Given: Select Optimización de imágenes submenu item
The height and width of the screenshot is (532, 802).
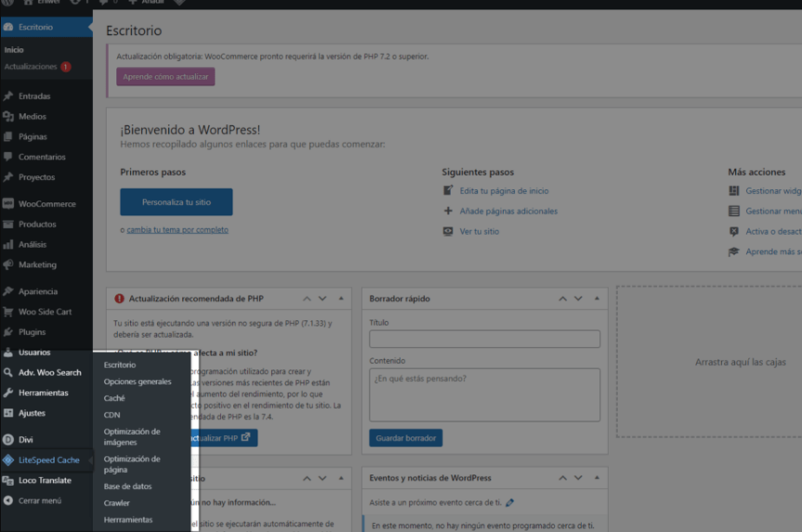Looking at the screenshot, I should (132, 437).
